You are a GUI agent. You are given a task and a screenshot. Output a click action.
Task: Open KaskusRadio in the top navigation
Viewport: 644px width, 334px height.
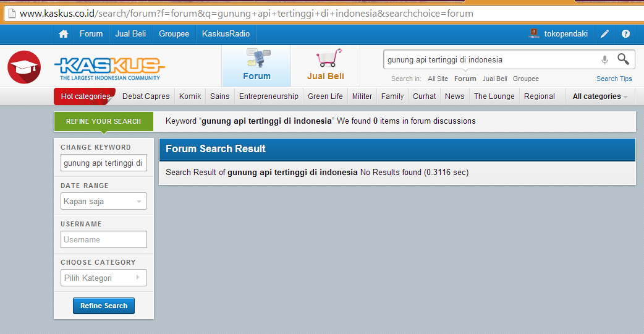pos(226,33)
